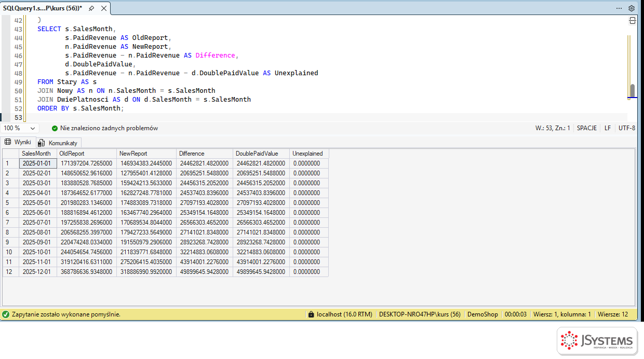Select the NewReport column header

click(146, 154)
